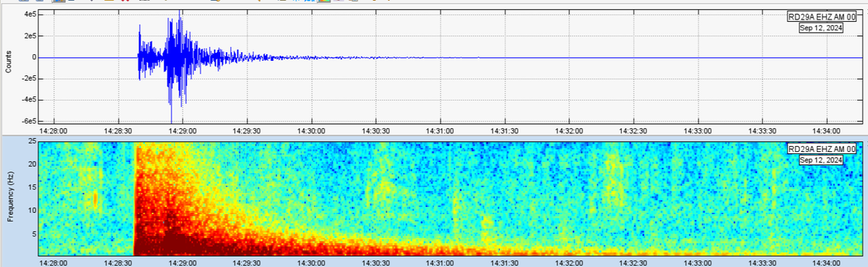Click the 20 tick on the frequency axis
This screenshot has width=868, height=267.
click(x=32, y=164)
